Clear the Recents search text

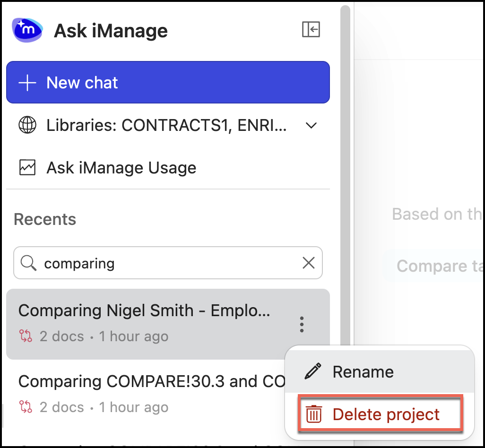tap(309, 263)
